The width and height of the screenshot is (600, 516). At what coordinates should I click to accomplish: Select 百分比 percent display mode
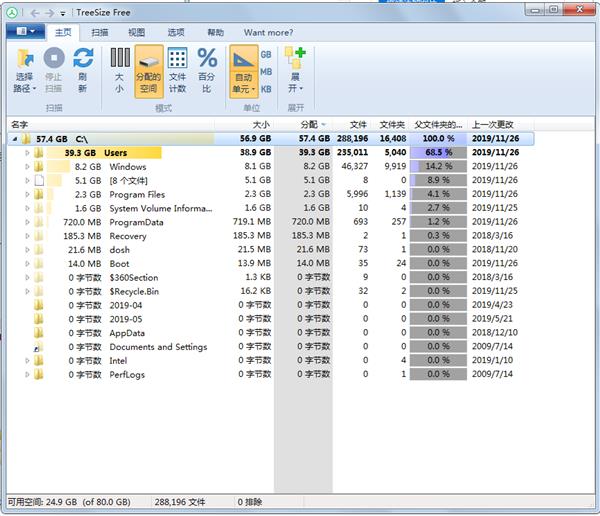click(206, 68)
